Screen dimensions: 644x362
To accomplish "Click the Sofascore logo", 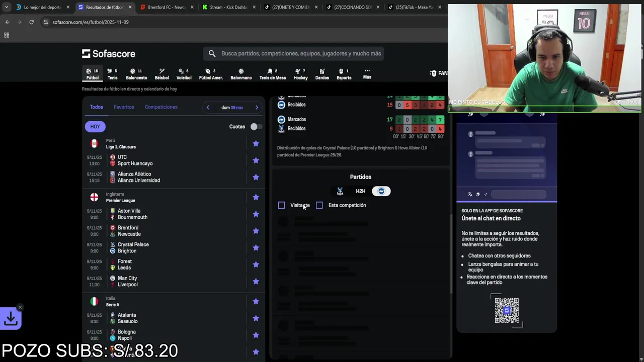I will click(x=109, y=54).
